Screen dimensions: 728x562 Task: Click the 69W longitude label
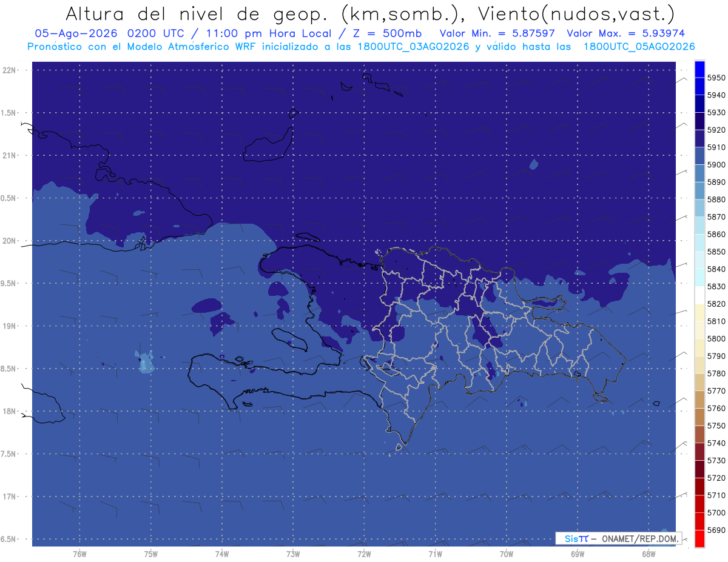point(578,554)
